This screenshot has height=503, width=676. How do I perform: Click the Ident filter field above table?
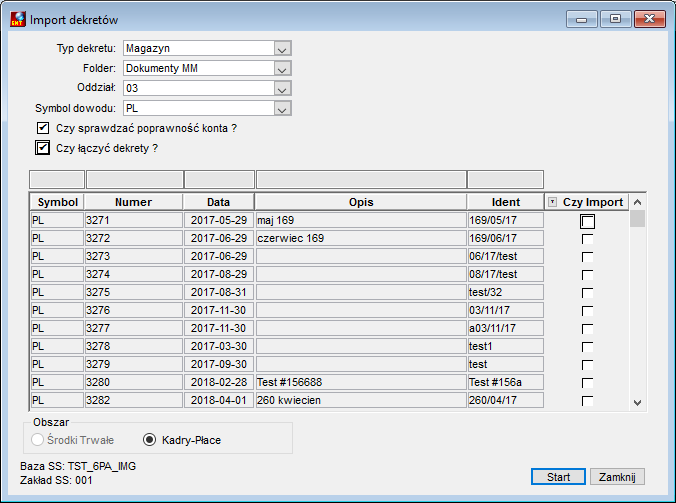505,179
